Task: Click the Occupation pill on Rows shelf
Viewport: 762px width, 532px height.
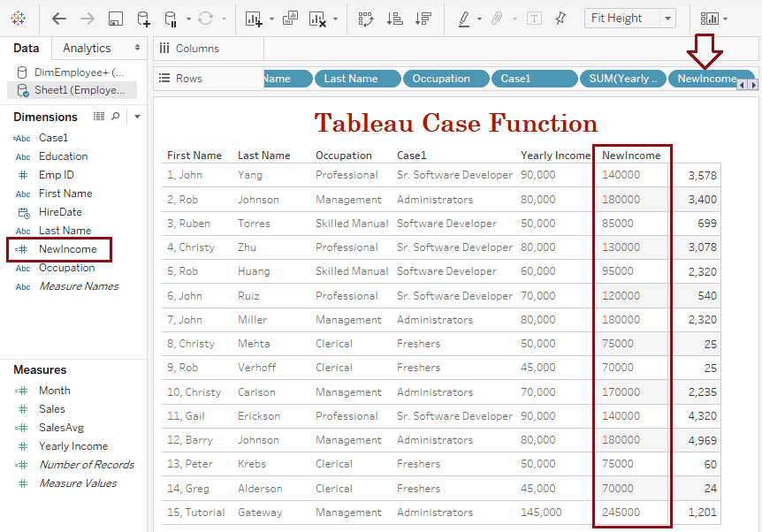Action: click(x=441, y=79)
